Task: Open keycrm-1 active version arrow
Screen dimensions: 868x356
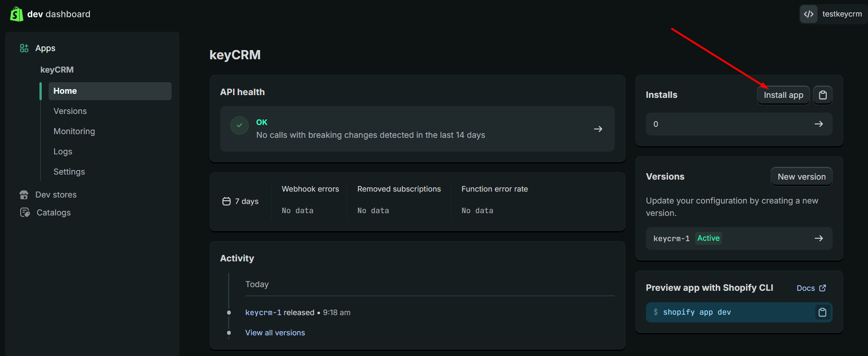Action: pos(818,238)
